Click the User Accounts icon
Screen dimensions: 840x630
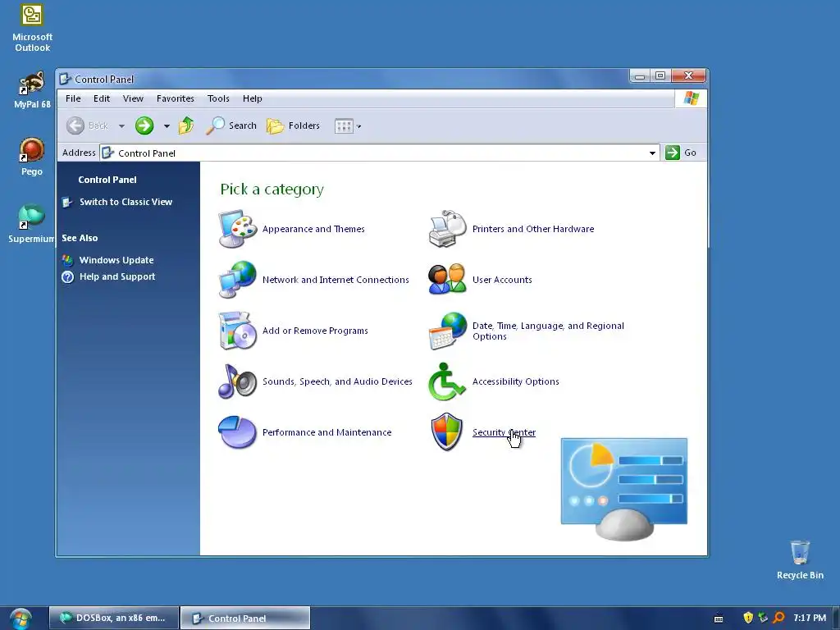(x=448, y=280)
